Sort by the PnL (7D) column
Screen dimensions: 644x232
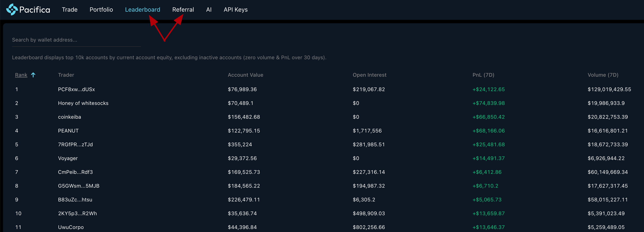(x=483, y=75)
